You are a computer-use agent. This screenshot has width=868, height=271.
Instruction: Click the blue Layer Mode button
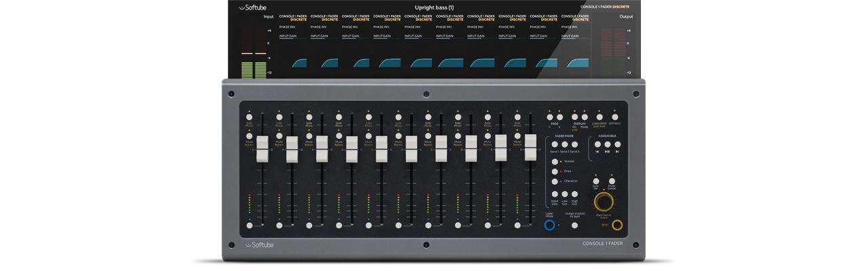point(549,225)
